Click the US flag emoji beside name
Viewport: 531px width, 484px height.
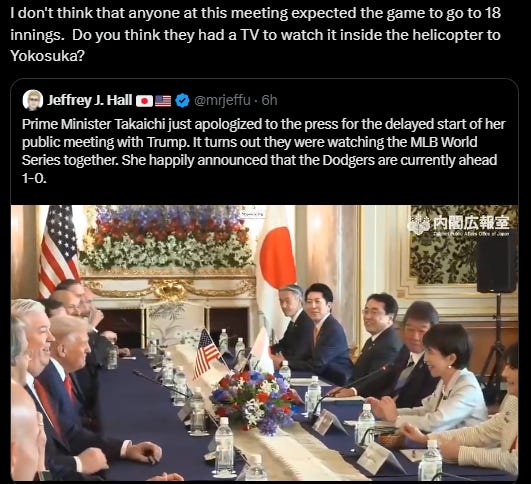163,101
